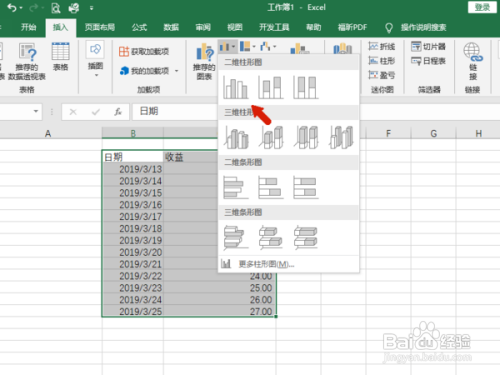Select 2D stacked column chart
Screen dimensions: 500x375
[x=271, y=87]
